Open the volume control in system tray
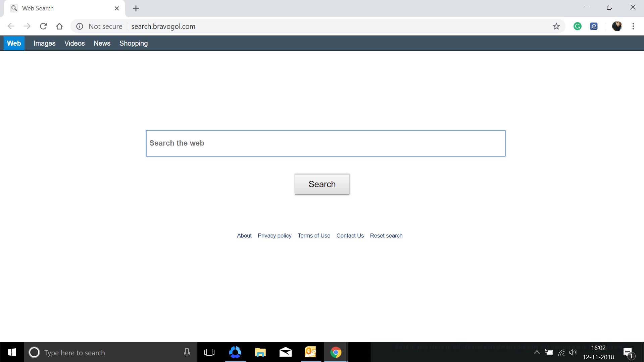This screenshot has height=362, width=644. pyautogui.click(x=573, y=352)
